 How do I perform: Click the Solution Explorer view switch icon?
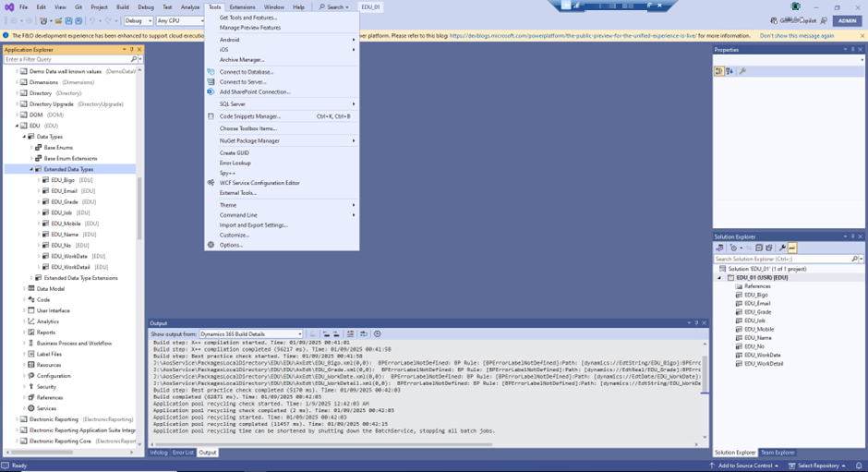719,248
